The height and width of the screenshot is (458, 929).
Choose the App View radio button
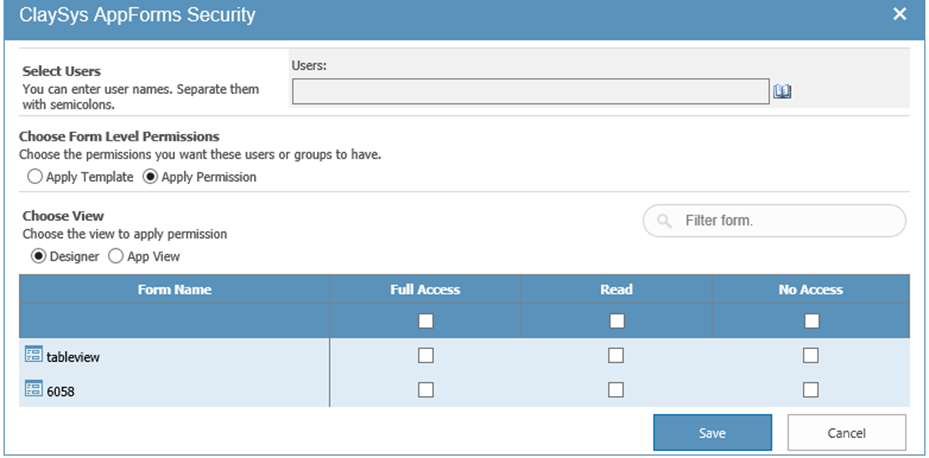tap(116, 256)
